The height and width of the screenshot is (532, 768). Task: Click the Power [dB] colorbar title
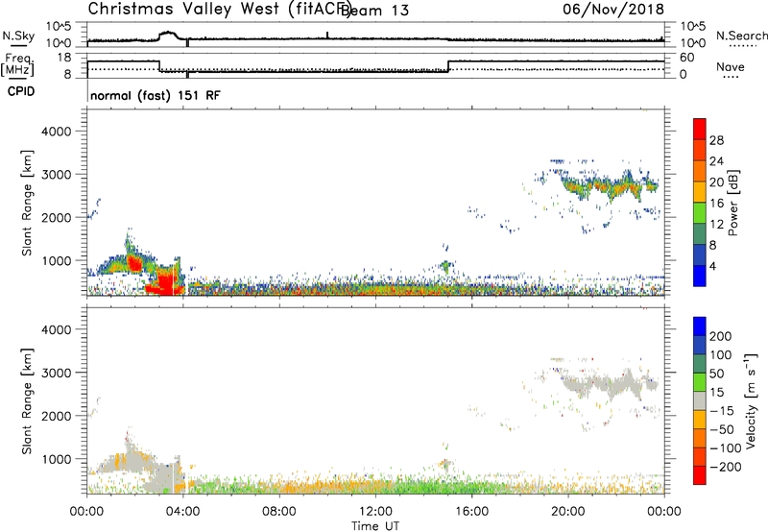coord(733,203)
